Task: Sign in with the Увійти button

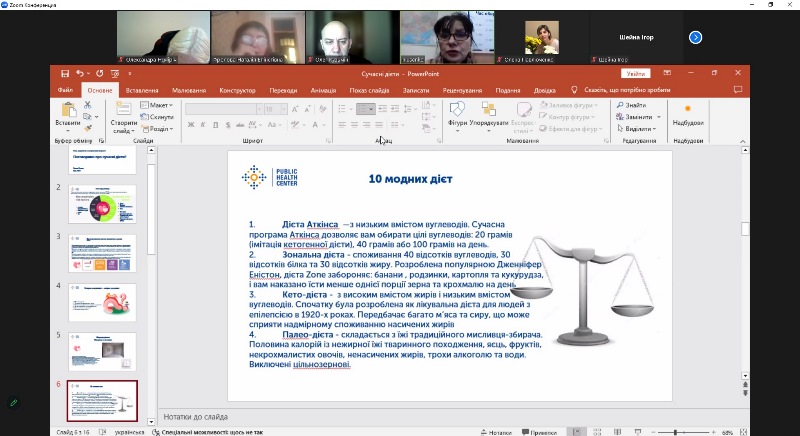Action: pyautogui.click(x=636, y=73)
